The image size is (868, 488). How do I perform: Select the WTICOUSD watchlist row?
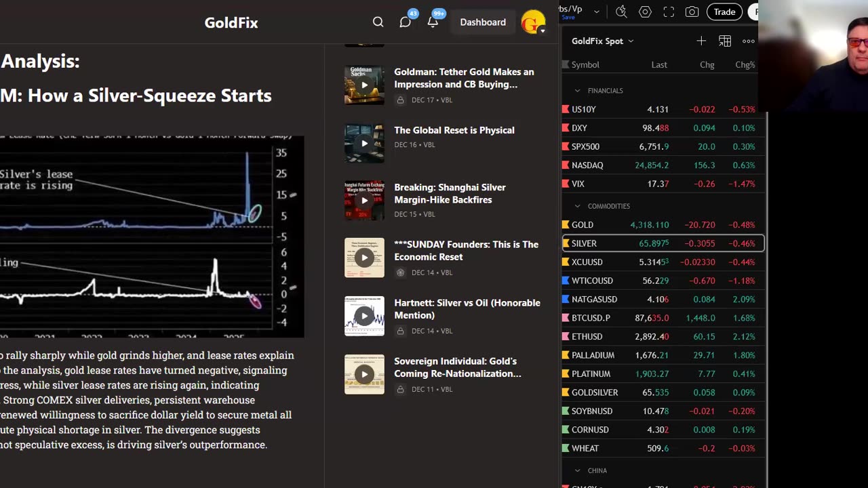[x=663, y=281]
